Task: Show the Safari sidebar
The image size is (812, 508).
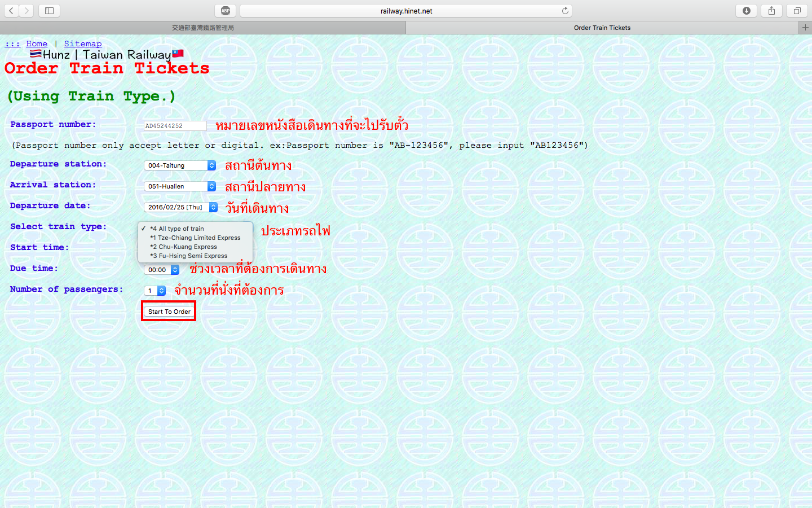Action: click(49, 11)
